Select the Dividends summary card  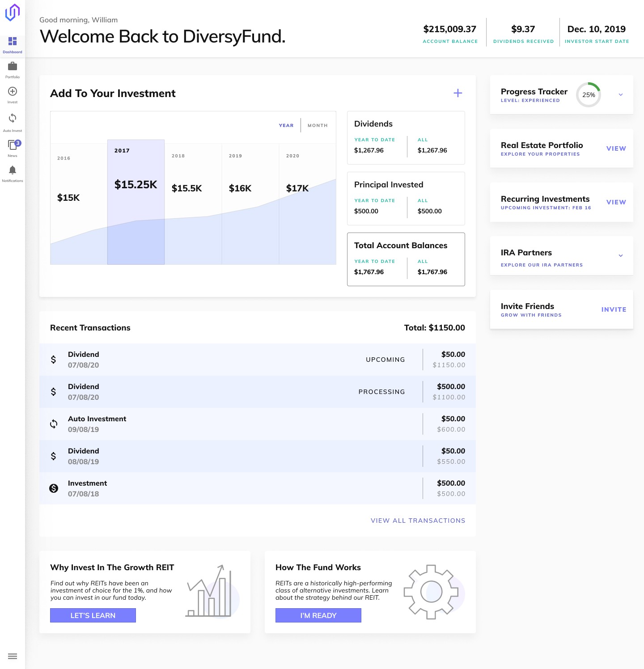click(x=406, y=138)
